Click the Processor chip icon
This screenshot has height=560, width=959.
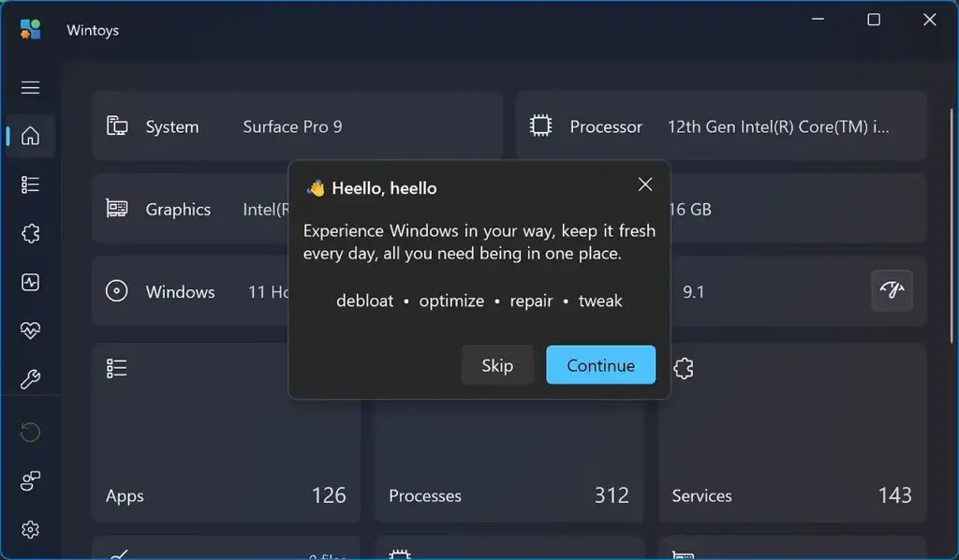pyautogui.click(x=540, y=125)
